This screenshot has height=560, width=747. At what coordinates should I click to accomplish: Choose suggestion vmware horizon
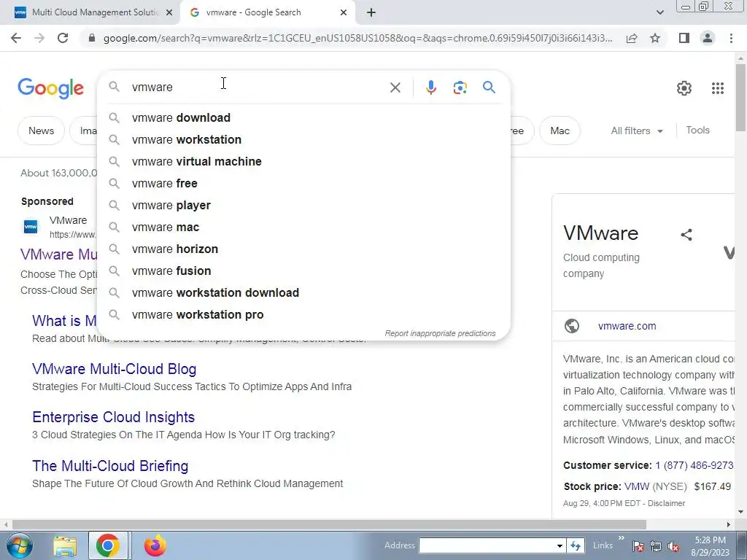coord(303,249)
